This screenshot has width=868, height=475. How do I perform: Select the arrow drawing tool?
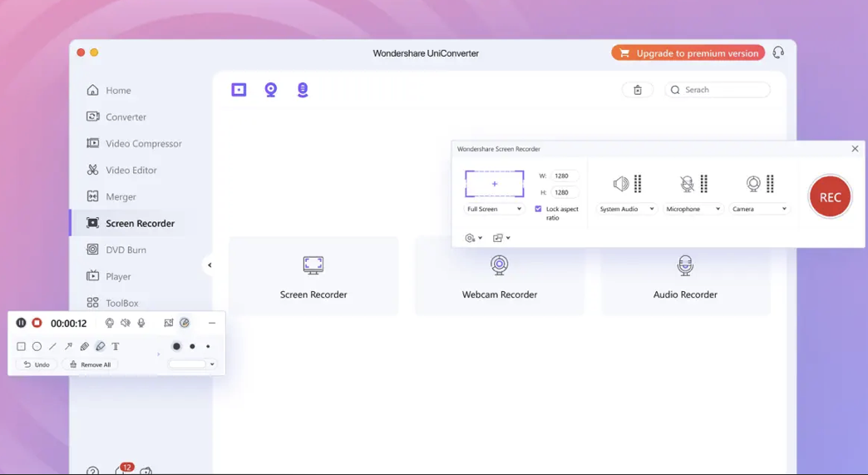point(69,347)
